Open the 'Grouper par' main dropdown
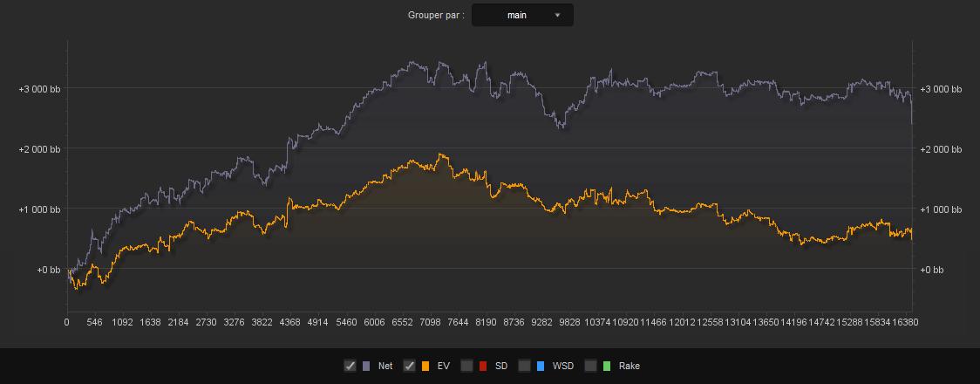 coord(522,15)
